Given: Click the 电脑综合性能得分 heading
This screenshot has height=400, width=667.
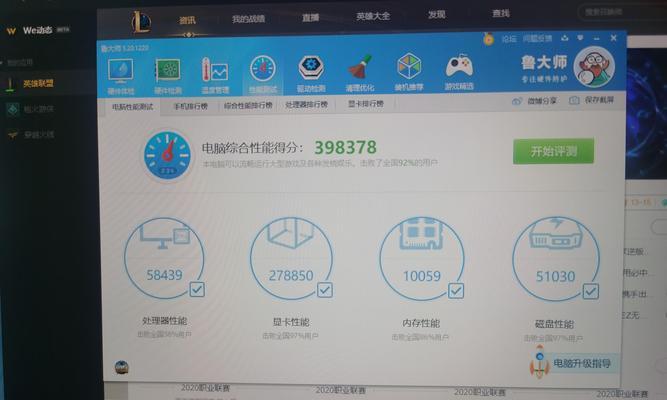Looking at the screenshot, I should (x=253, y=148).
